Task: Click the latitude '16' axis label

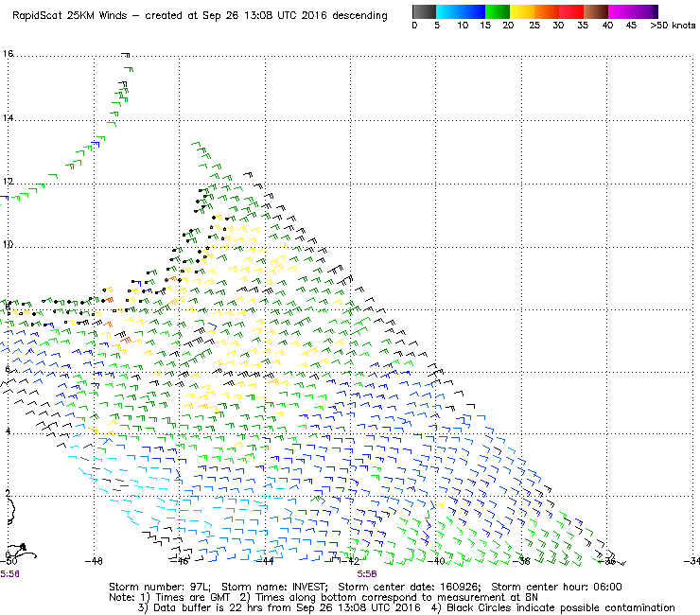Action: (x=8, y=54)
